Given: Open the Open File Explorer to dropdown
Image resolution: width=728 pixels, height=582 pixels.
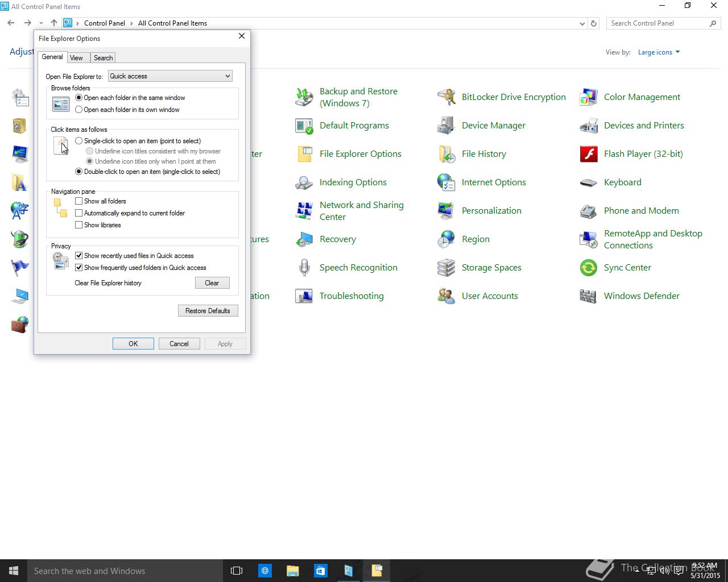Looking at the screenshot, I should click(x=170, y=76).
